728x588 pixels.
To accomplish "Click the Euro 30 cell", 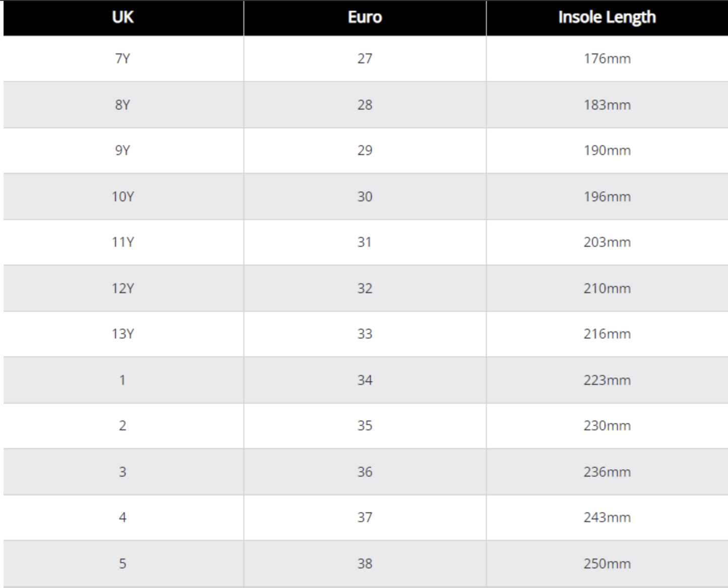I will (x=365, y=196).
